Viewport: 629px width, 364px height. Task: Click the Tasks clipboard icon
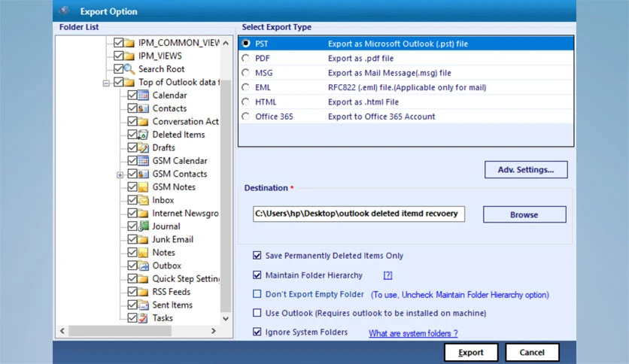point(143,318)
